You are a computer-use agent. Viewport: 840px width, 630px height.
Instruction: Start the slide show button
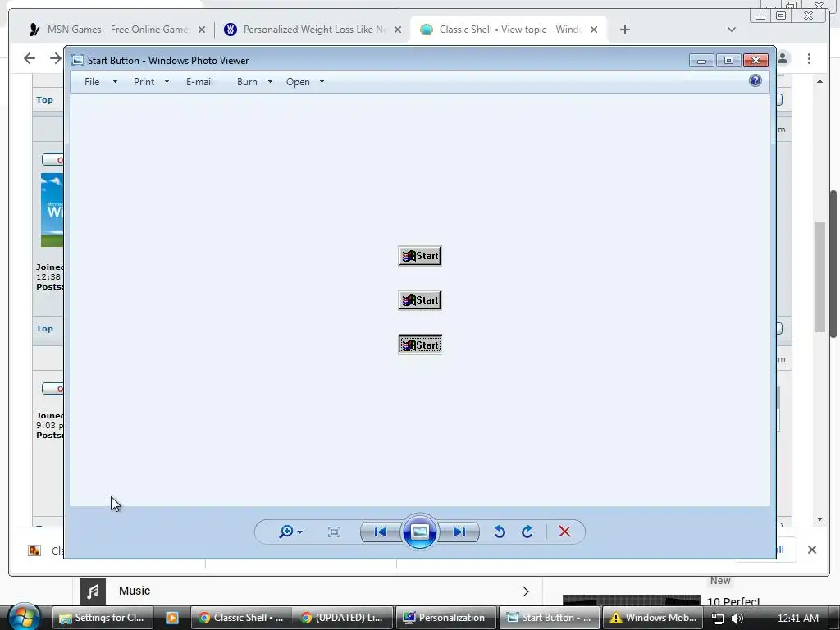click(419, 532)
